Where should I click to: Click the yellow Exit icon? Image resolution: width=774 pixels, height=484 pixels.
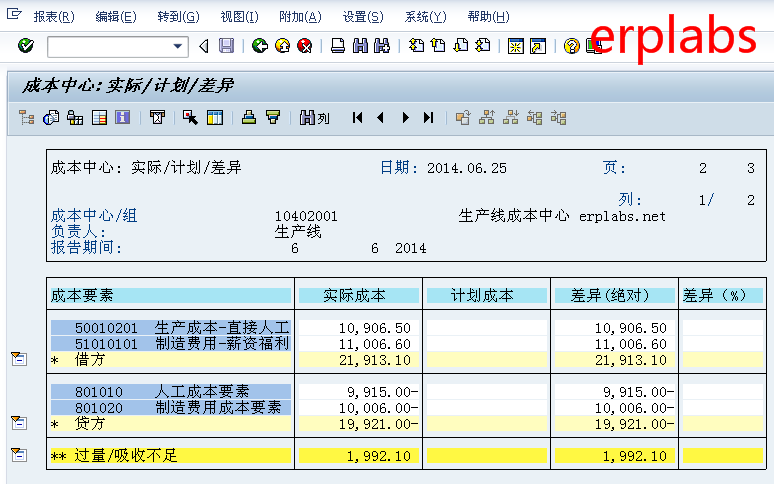[282, 46]
